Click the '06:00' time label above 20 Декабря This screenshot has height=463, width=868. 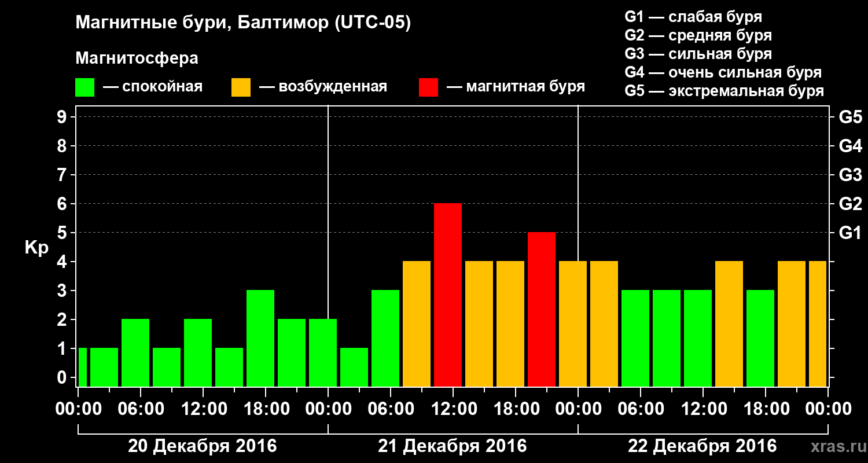[141, 409]
